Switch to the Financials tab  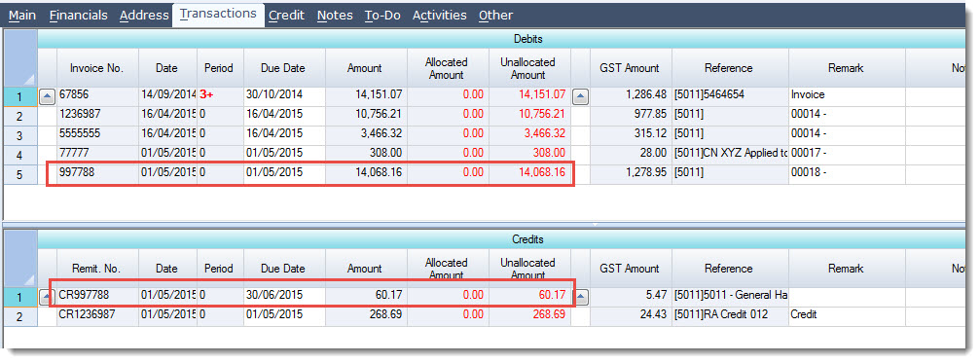[79, 15]
